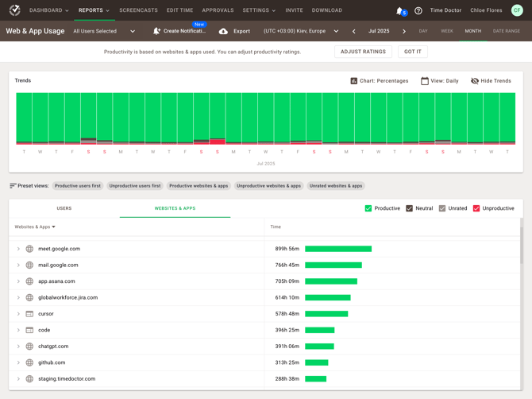Click the globe icon for app.asana.com
Screen dimensions: 532x399
[x=30, y=281]
